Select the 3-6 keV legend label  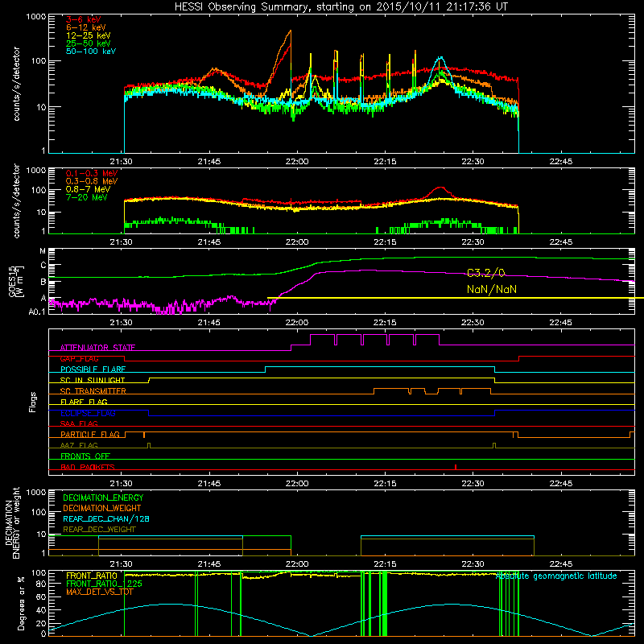[x=84, y=19]
